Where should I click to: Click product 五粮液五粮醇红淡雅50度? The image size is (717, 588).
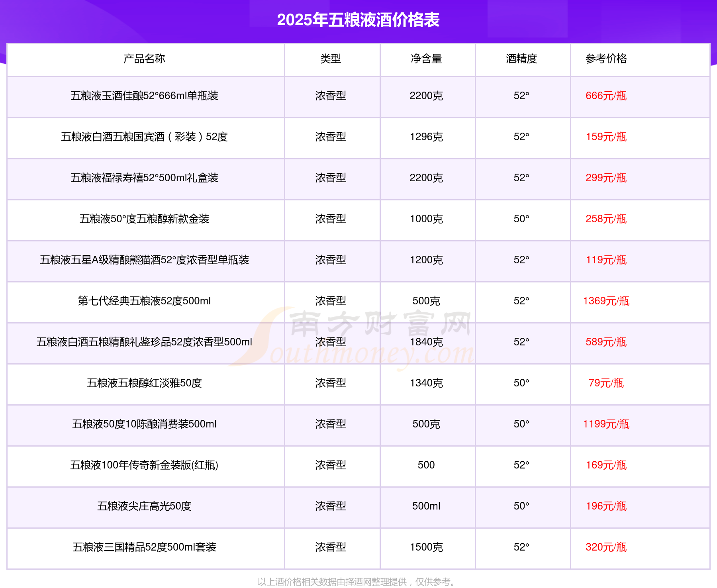tap(144, 383)
